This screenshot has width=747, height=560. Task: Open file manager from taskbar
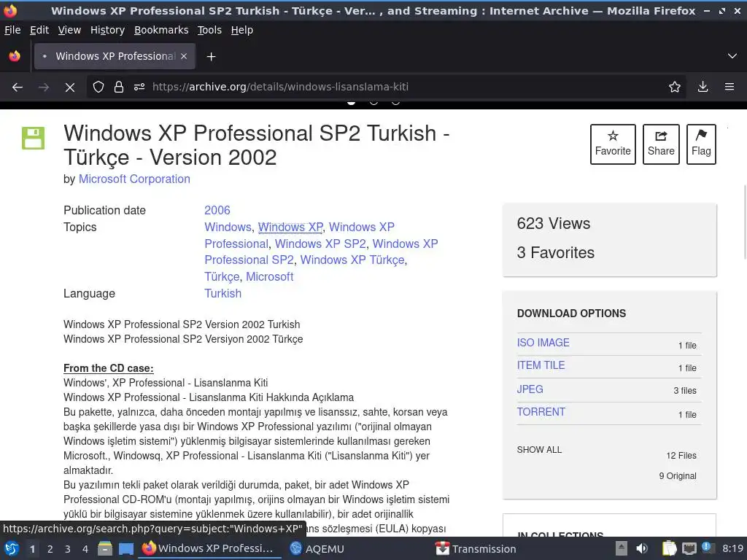(105, 548)
